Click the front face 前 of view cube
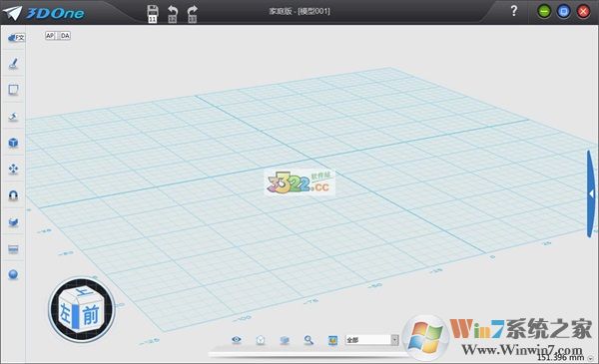Viewport: 599px width, 364px height. (x=90, y=315)
